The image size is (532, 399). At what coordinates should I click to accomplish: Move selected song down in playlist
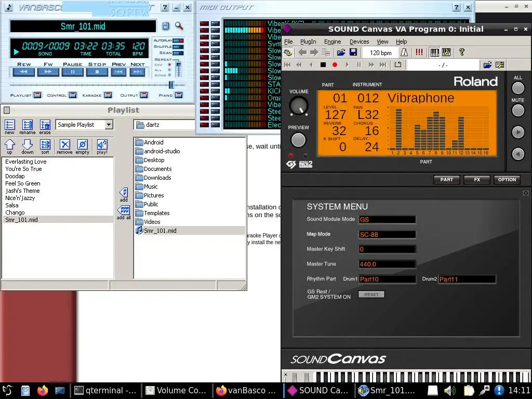click(27, 147)
